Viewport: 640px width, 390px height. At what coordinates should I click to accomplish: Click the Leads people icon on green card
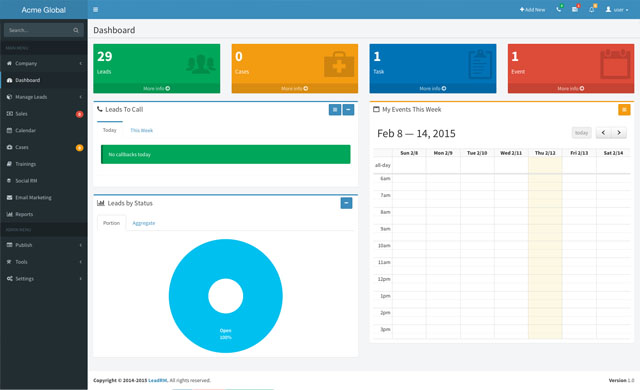point(201,64)
